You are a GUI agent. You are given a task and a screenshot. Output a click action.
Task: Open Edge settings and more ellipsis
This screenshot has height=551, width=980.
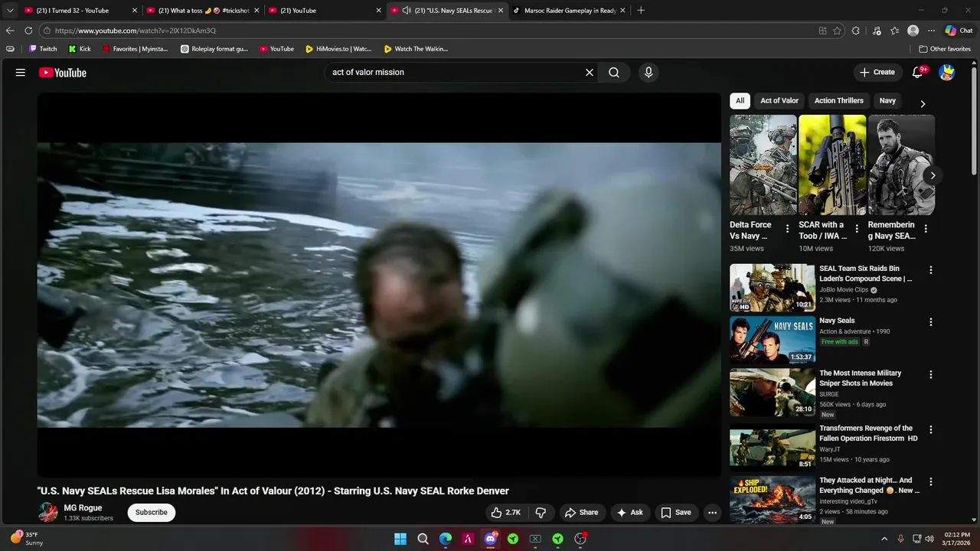[932, 31]
